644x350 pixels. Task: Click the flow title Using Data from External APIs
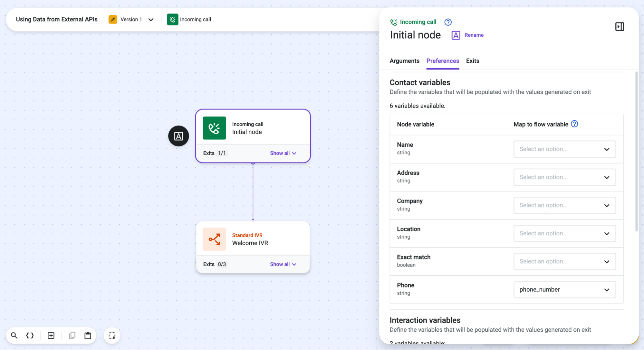57,19
